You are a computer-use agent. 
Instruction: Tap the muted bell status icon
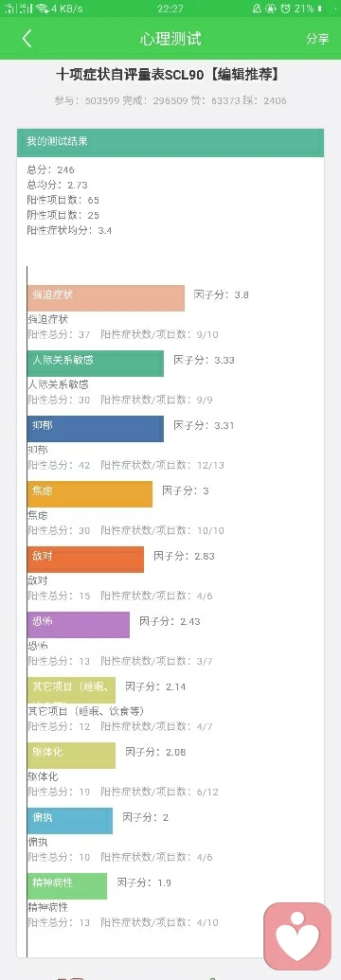pos(257,9)
